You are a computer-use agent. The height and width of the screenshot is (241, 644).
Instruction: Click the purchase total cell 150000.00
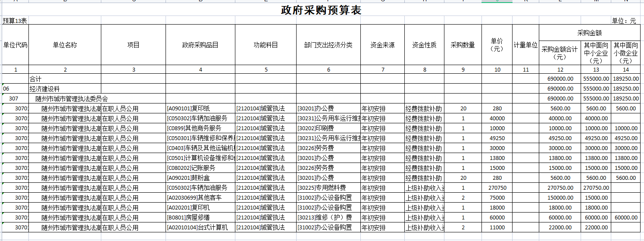point(560,198)
